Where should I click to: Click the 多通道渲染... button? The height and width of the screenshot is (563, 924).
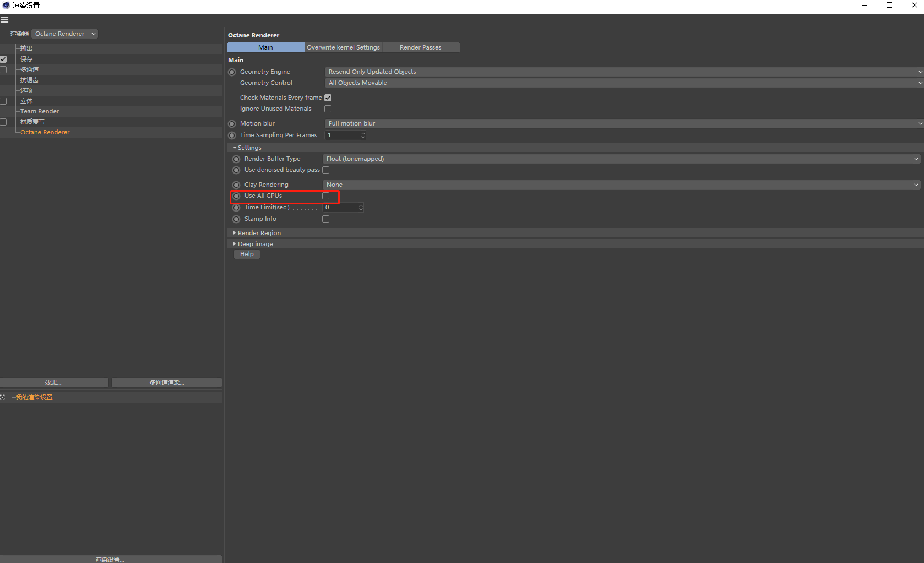pos(167,382)
